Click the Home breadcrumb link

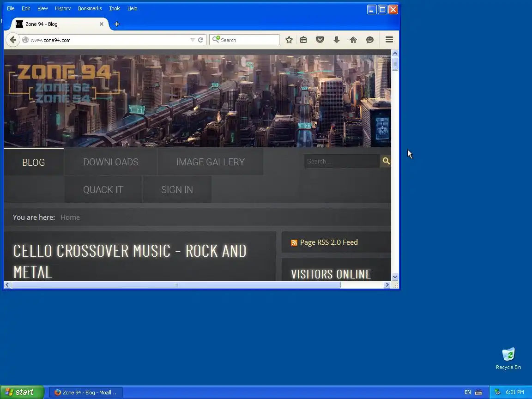[x=70, y=218]
